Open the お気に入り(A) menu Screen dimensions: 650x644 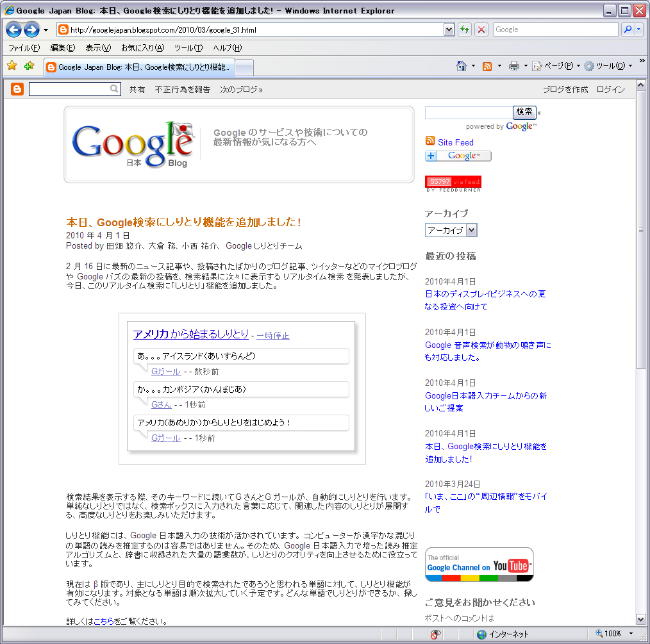(142, 47)
